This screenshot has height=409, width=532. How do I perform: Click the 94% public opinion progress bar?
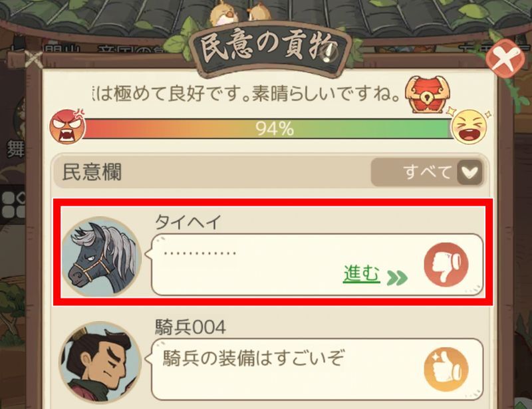coord(267,128)
